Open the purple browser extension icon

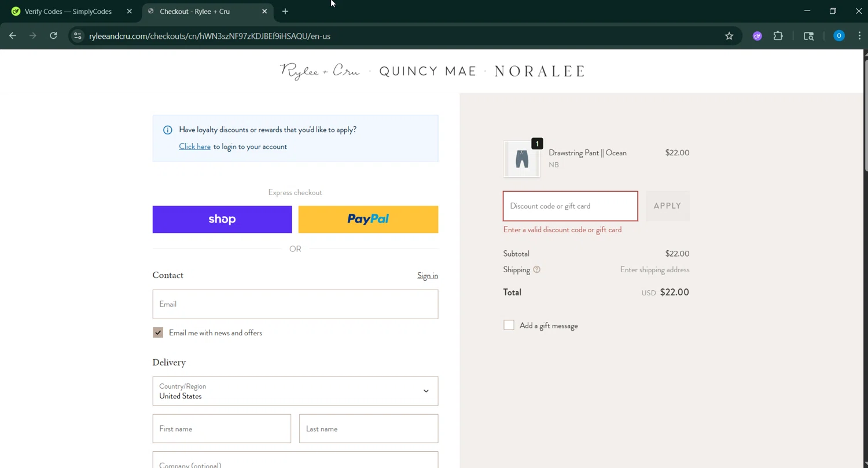point(757,36)
